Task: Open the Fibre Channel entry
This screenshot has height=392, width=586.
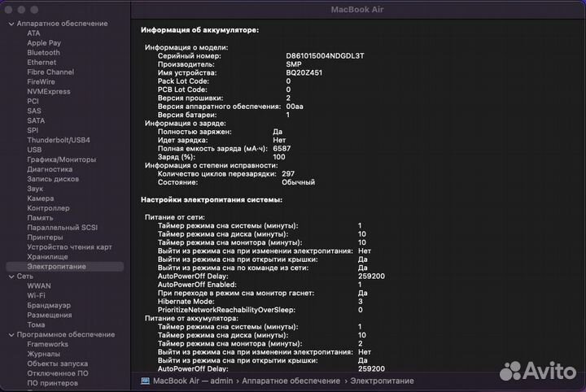Action: [x=50, y=72]
